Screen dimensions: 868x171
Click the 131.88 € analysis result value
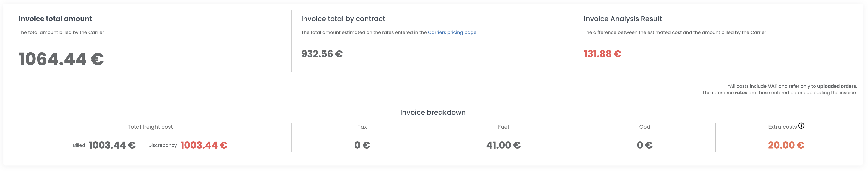pyautogui.click(x=602, y=54)
